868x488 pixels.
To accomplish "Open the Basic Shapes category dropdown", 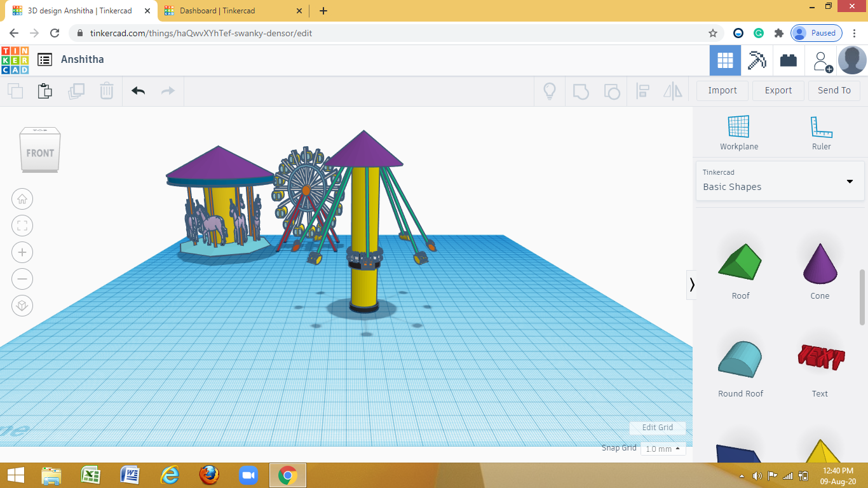I will point(780,181).
